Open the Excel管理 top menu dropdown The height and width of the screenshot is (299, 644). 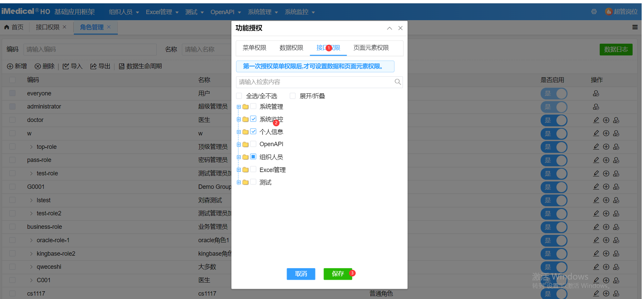tap(162, 12)
